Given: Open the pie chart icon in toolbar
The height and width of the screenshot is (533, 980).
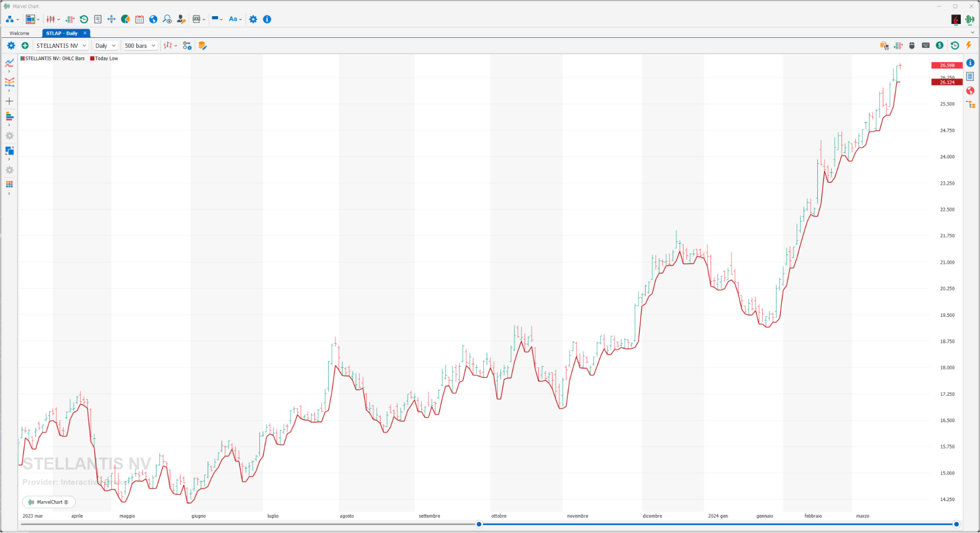Looking at the screenshot, I should tap(126, 19).
